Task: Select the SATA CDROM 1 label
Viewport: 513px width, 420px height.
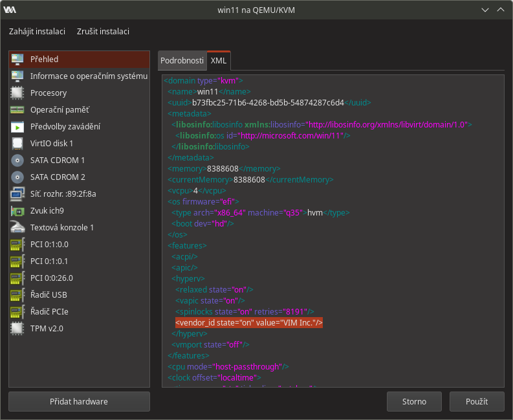Action: [x=58, y=160]
